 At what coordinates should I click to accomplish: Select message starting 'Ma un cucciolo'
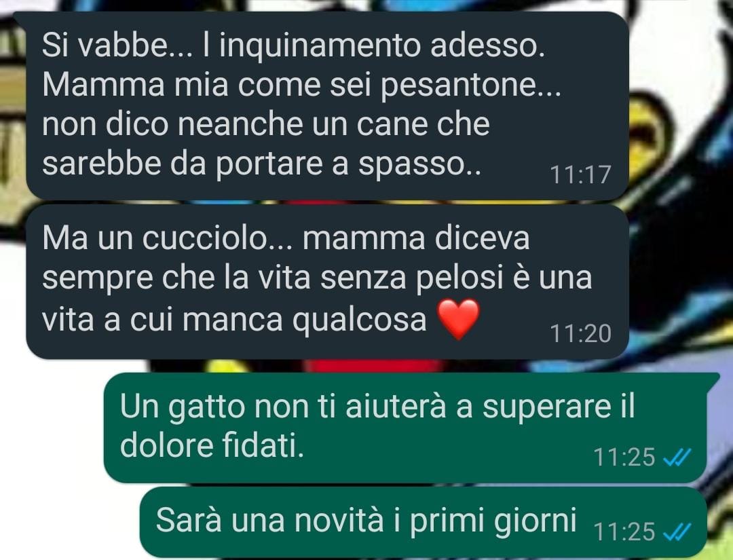point(327,282)
